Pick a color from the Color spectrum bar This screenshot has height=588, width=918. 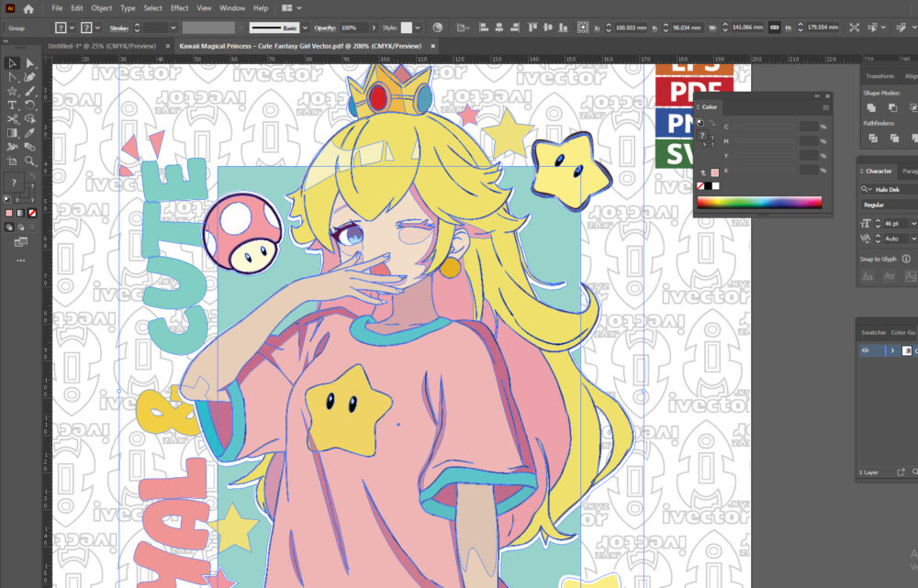click(x=759, y=203)
